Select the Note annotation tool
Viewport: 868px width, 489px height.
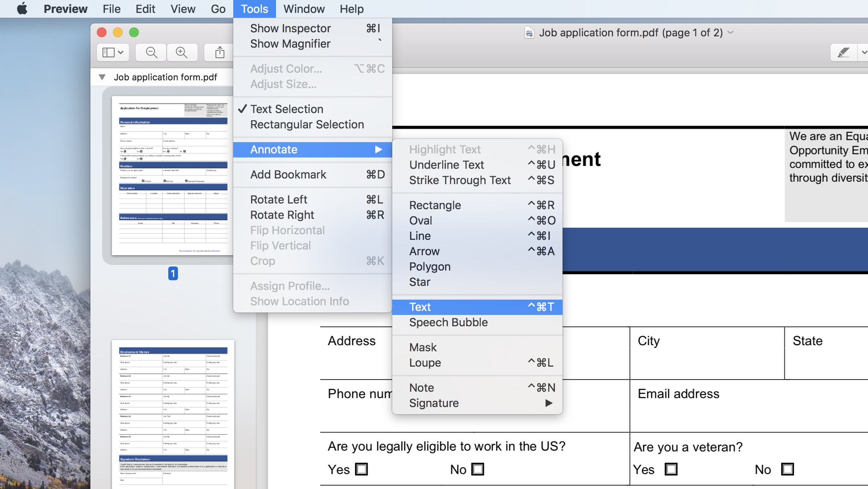coord(421,387)
